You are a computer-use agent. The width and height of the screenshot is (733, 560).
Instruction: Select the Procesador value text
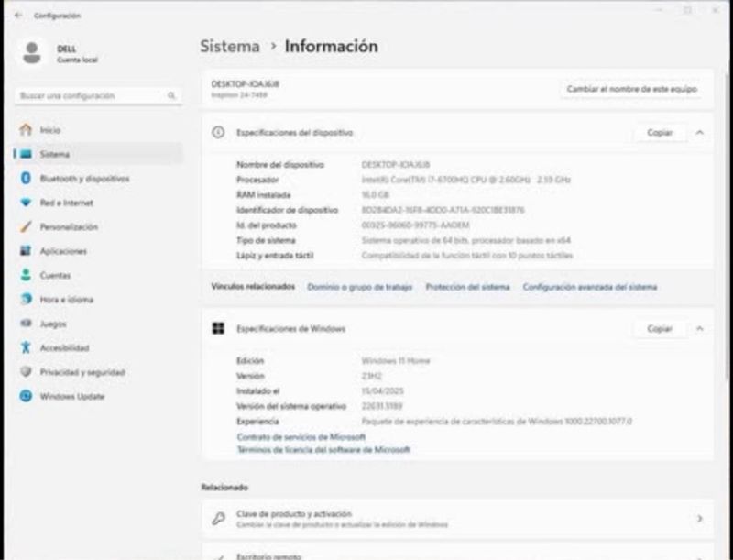tap(466, 180)
